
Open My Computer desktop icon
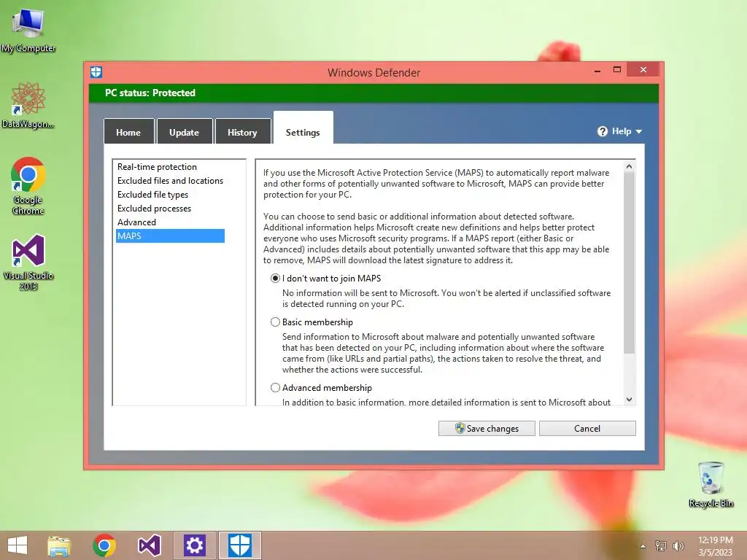tap(28, 31)
